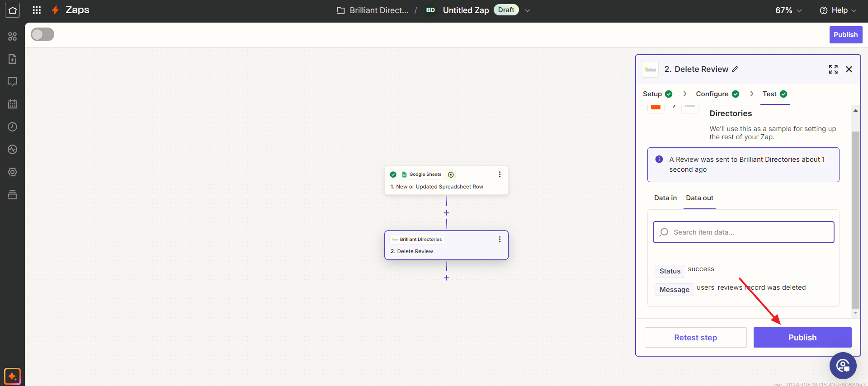Rename the Untitled Zap title
Viewport: 868px width, 386px height.
tap(466, 10)
